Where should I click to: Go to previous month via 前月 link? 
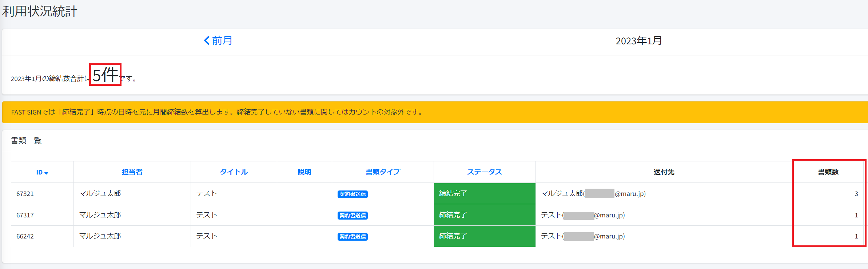pos(222,40)
